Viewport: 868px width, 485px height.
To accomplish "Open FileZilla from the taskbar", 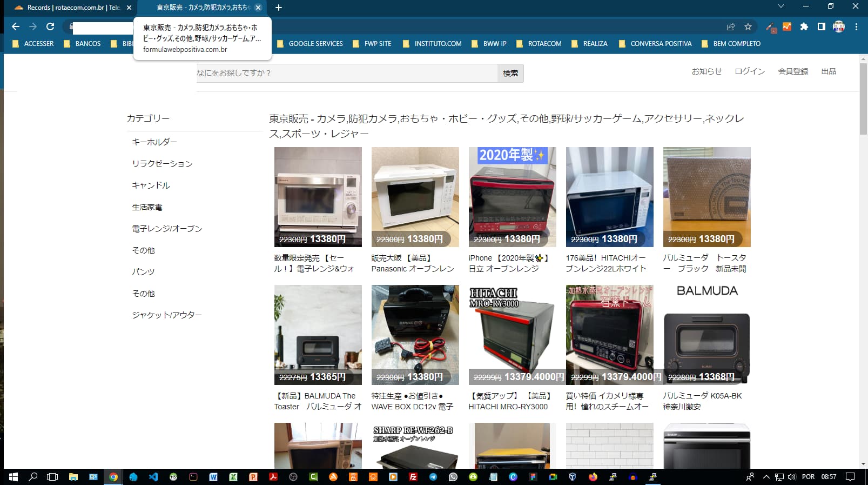I will click(x=413, y=477).
